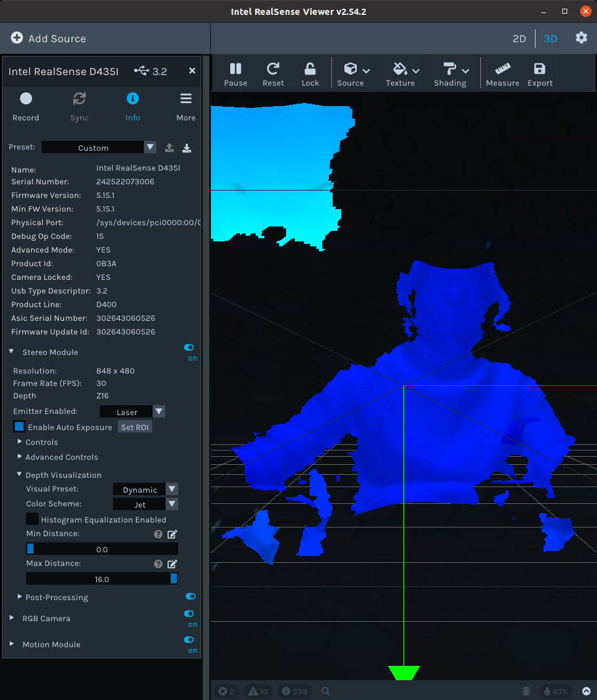The width and height of the screenshot is (597, 700).
Task: Select the Resolution 848 x 480 value
Action: (115, 370)
